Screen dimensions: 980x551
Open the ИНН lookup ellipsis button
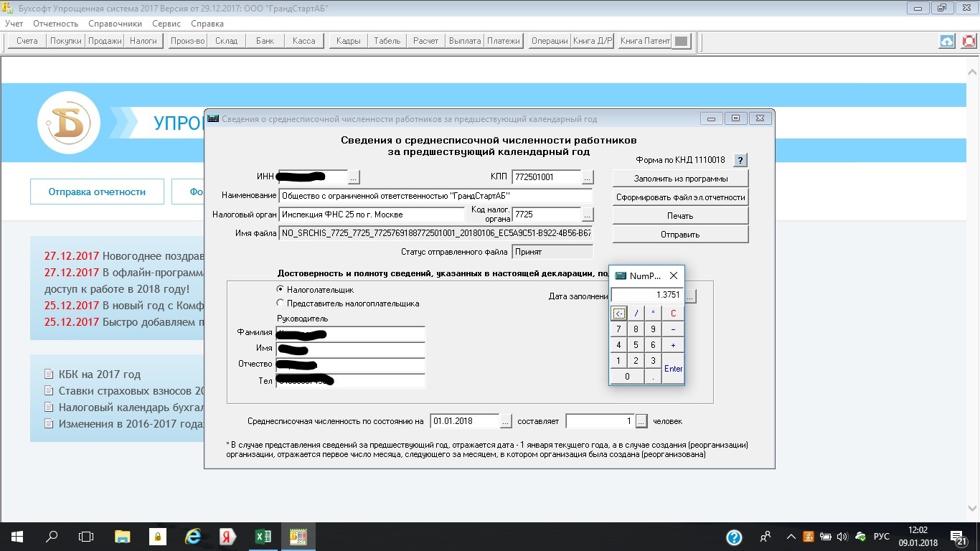pos(354,177)
